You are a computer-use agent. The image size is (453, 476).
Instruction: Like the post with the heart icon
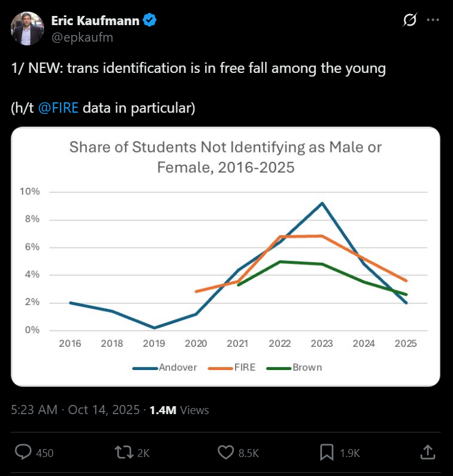(x=225, y=452)
